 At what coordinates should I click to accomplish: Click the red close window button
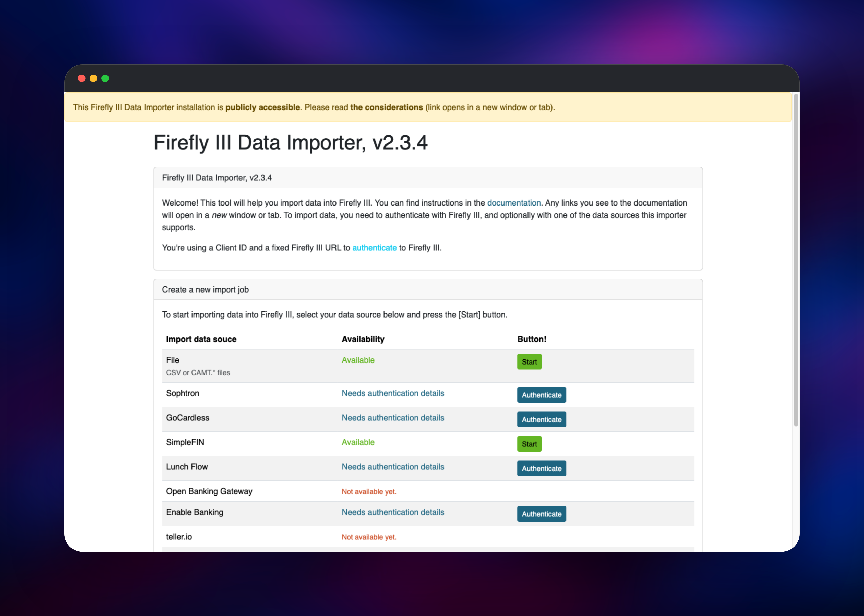[81, 78]
